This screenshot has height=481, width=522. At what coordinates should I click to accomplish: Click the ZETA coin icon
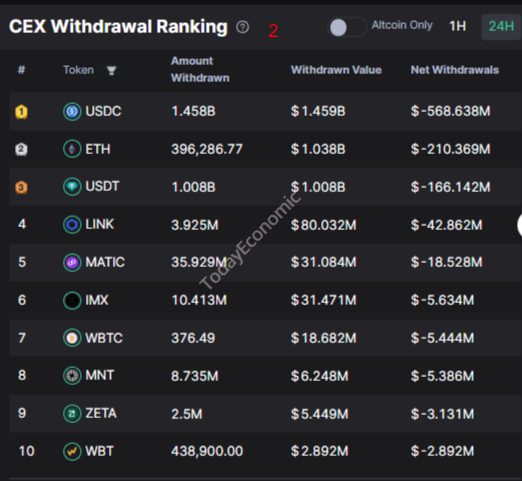[72, 414]
